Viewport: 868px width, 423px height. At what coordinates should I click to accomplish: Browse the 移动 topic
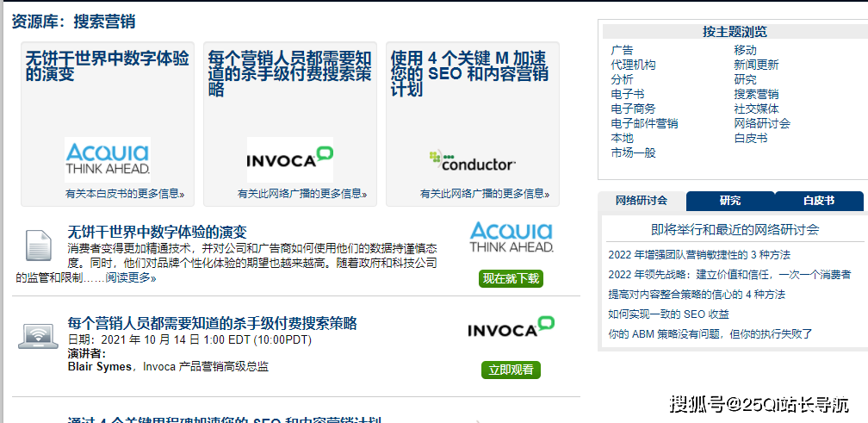click(x=745, y=50)
